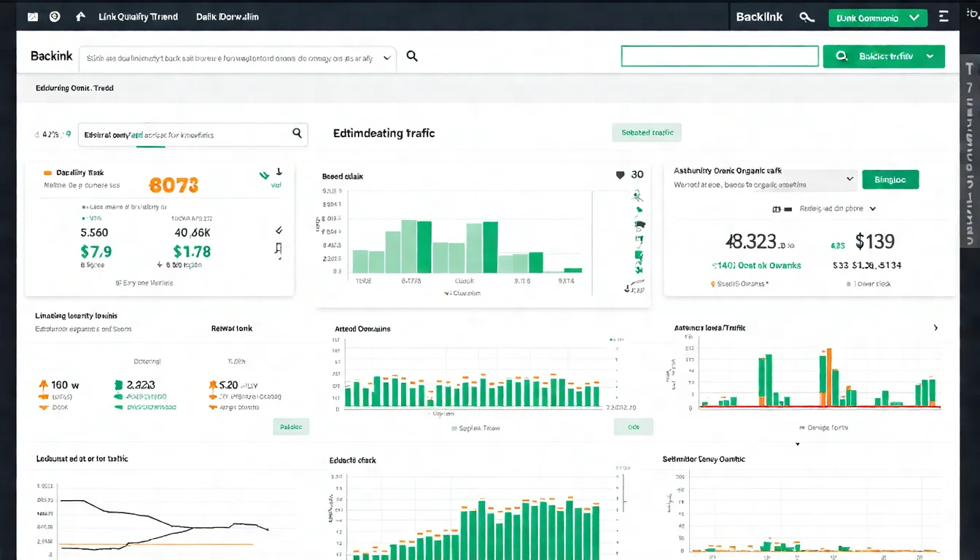The width and height of the screenshot is (980, 560).
Task: Expand the Authority Organic traffic dropdown
Action: [x=850, y=179]
